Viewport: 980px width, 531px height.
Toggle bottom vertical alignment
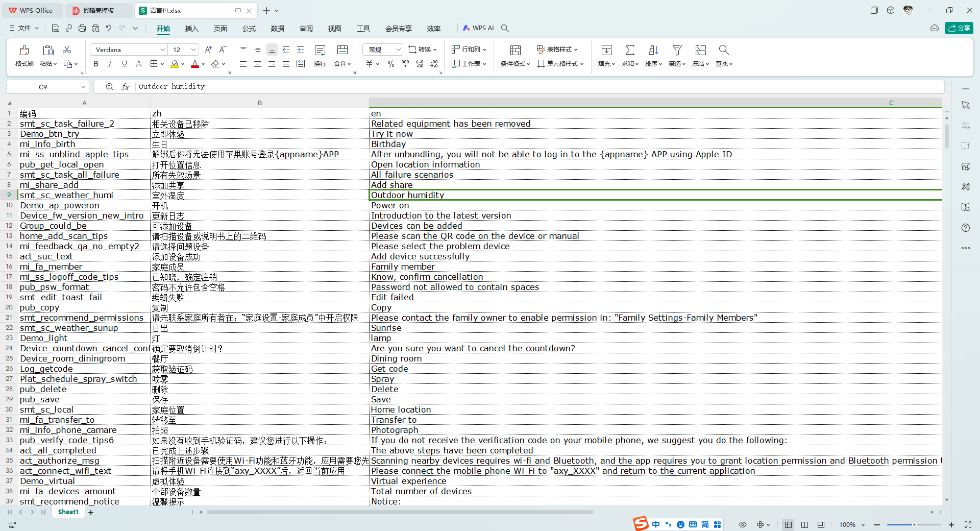tap(272, 50)
